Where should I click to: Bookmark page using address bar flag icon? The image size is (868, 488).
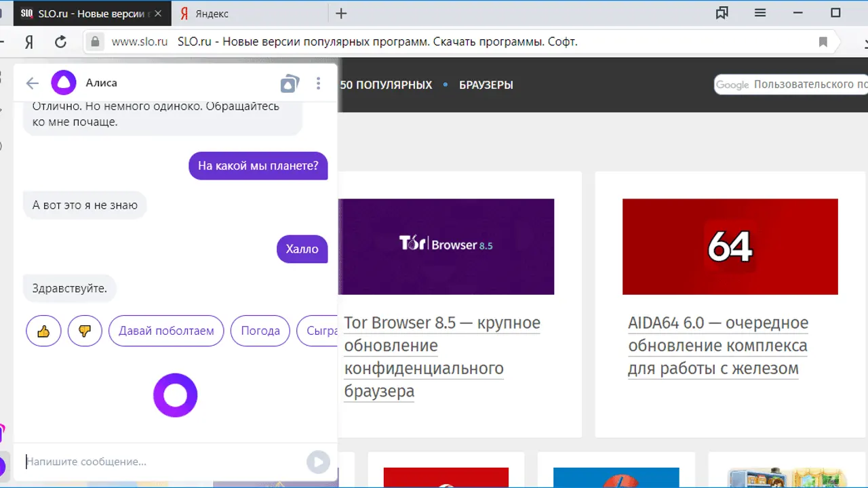pyautogui.click(x=823, y=42)
